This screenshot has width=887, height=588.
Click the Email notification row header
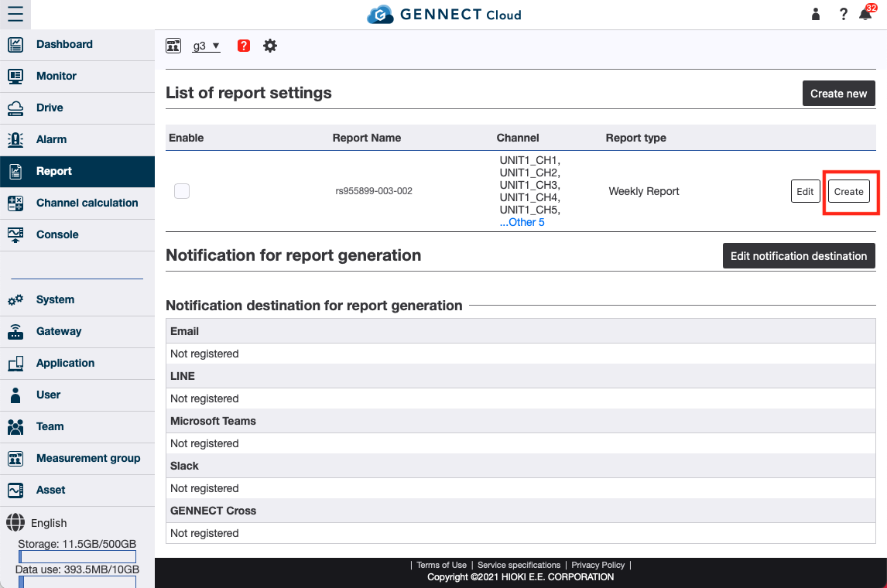pyautogui.click(x=520, y=331)
